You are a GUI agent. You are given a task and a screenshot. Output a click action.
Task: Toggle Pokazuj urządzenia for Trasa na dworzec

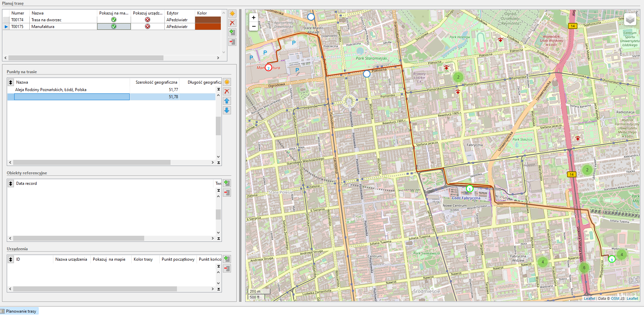tap(148, 20)
